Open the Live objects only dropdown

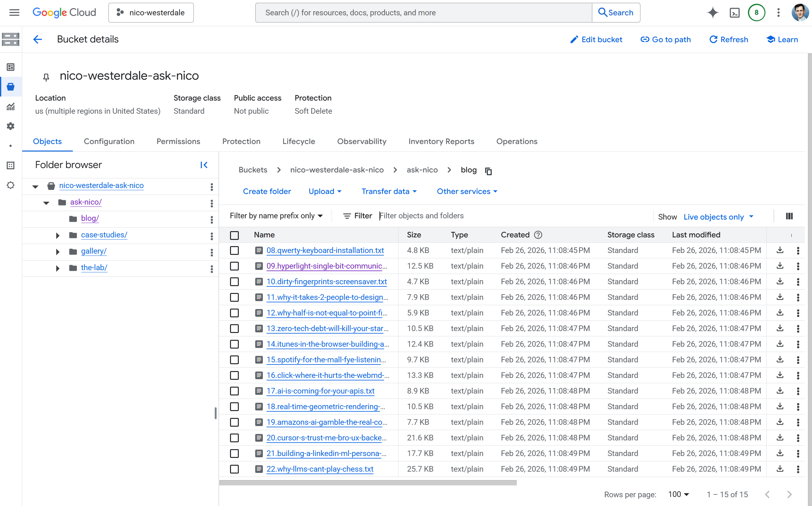click(717, 217)
